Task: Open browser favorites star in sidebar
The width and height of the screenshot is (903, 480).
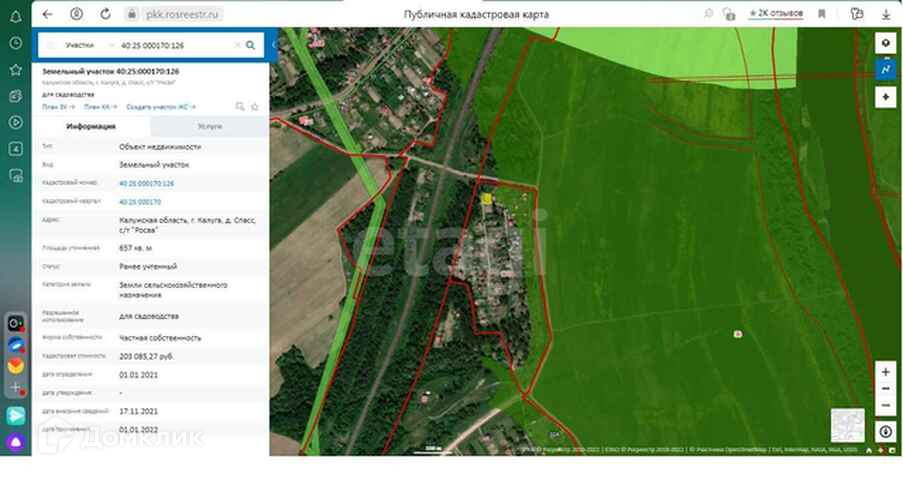Action: pyautogui.click(x=16, y=70)
